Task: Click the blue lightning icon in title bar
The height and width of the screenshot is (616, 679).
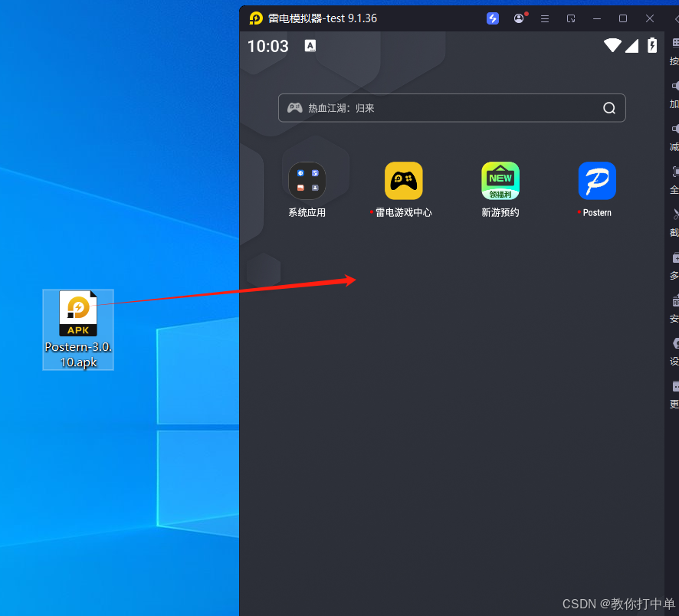Action: 493,18
